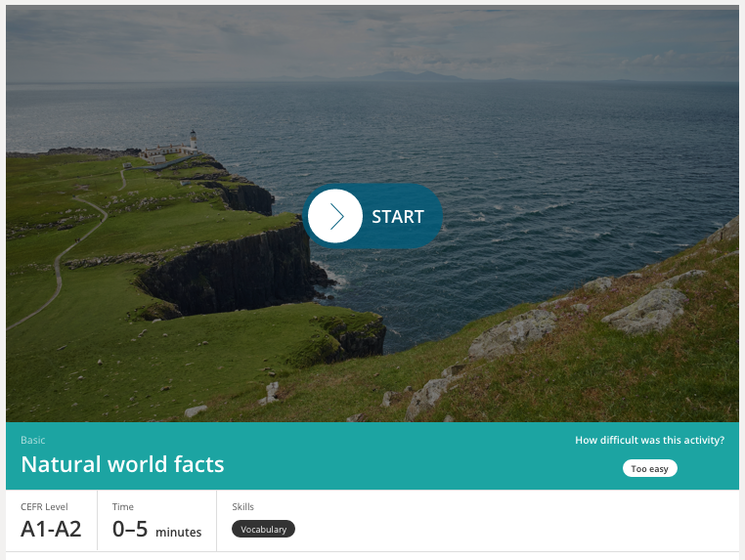Click the white arrow circle on START
The width and height of the screenshot is (745, 560).
pyautogui.click(x=335, y=216)
